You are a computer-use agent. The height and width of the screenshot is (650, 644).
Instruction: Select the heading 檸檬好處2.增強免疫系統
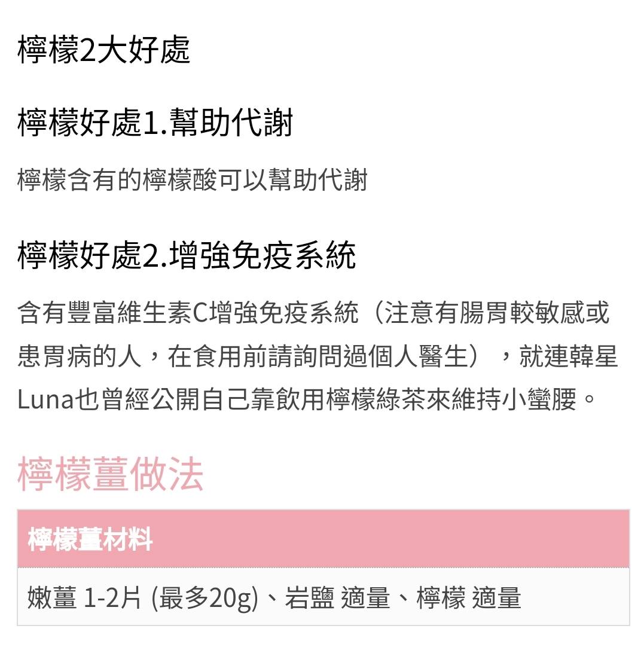tap(187, 255)
